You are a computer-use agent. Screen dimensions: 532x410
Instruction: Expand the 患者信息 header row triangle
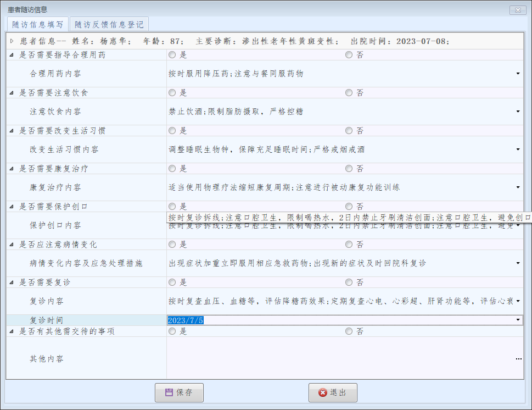tap(12, 41)
